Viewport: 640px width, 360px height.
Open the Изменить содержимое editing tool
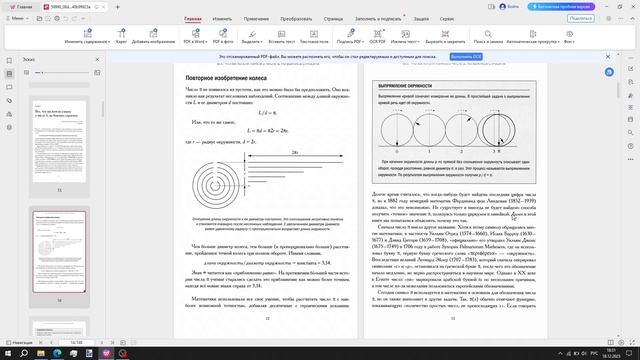pyautogui.click(x=87, y=36)
